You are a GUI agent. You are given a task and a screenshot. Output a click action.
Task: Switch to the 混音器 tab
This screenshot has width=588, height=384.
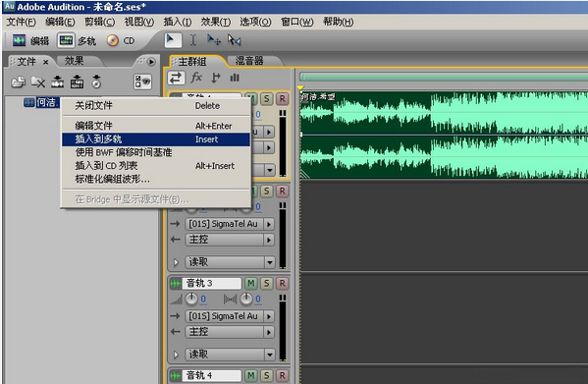(x=249, y=61)
